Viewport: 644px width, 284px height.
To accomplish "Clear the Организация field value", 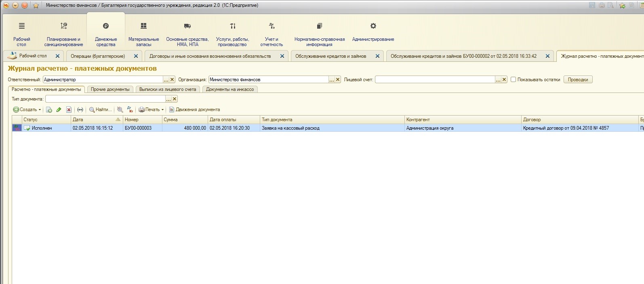I will [x=338, y=80].
